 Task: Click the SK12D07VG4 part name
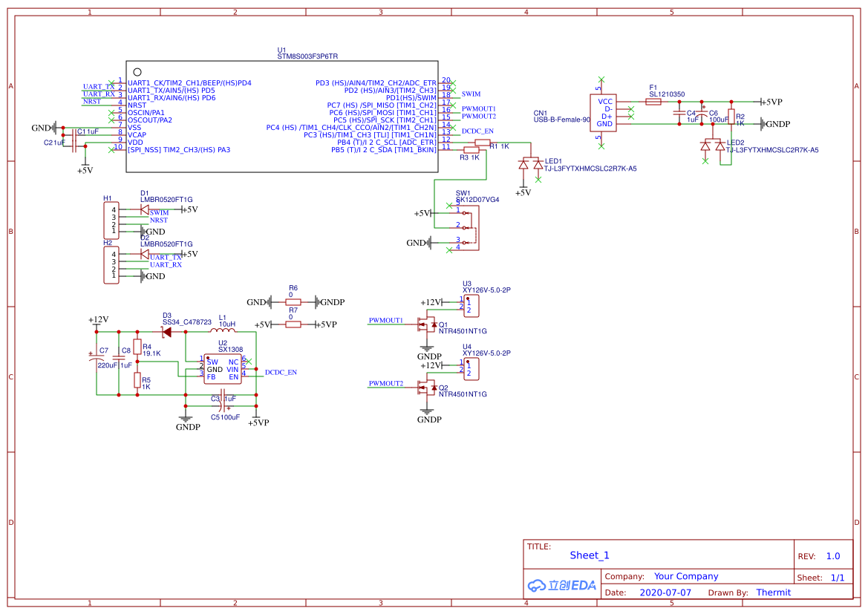click(477, 200)
